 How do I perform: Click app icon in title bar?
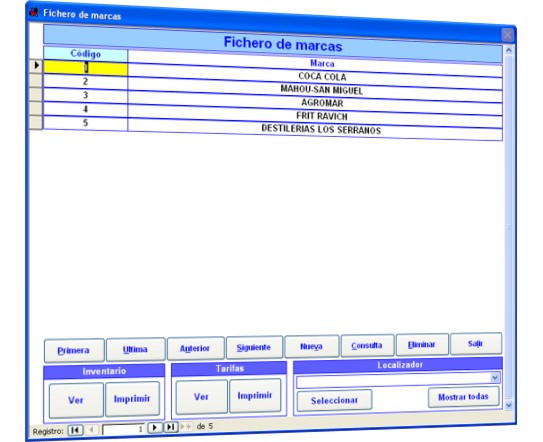tap(34, 12)
